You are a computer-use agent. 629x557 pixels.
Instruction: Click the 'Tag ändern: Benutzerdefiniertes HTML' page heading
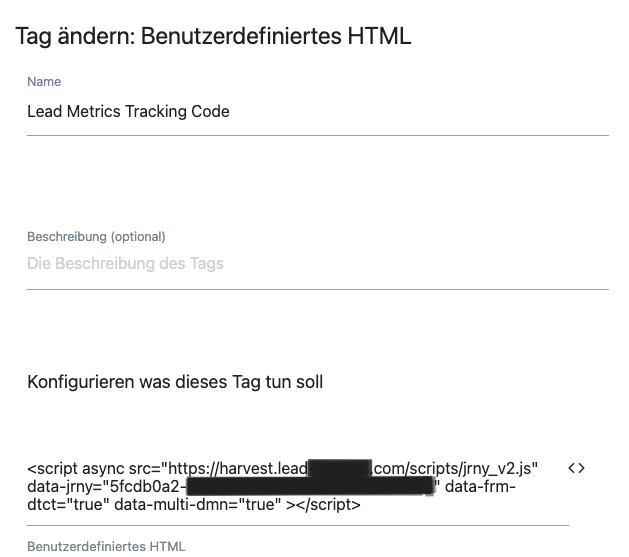[x=213, y=36]
